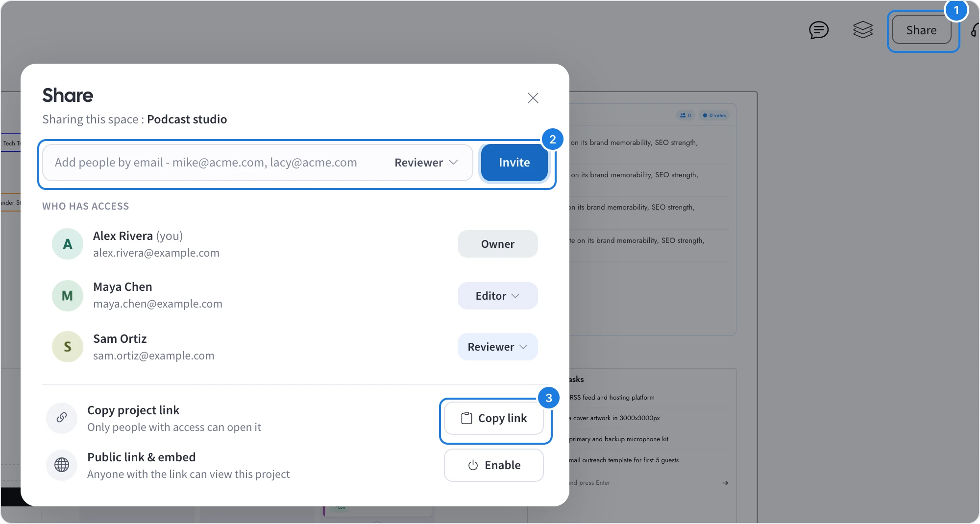Close the Share dialog with the X

coord(533,98)
